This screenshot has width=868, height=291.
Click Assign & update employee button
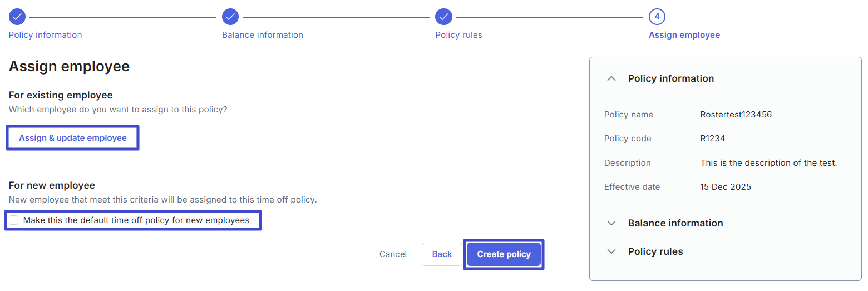click(x=73, y=138)
